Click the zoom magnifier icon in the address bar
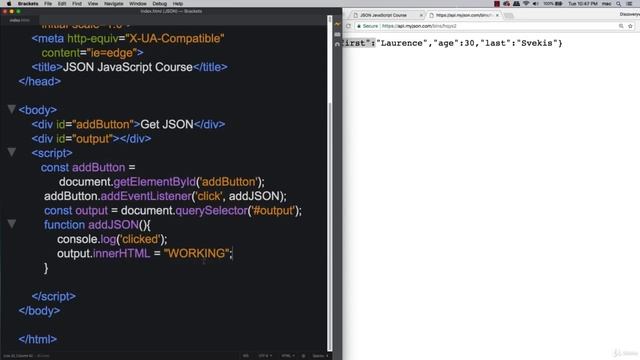 pos(621,26)
